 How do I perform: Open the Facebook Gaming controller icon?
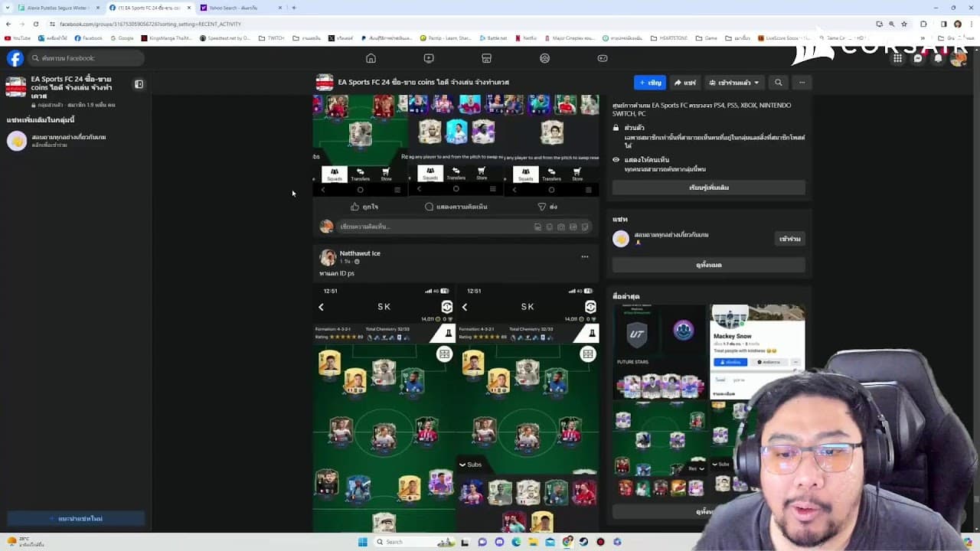pos(603,58)
